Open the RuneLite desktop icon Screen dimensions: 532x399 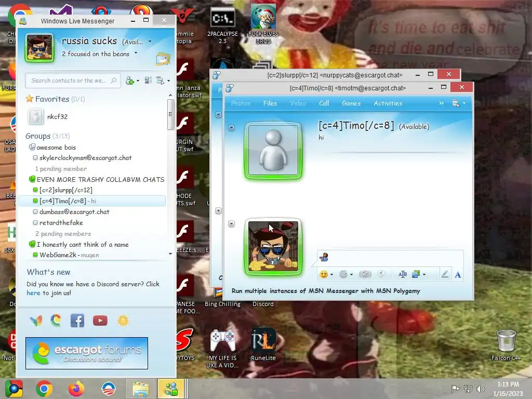pos(263,344)
